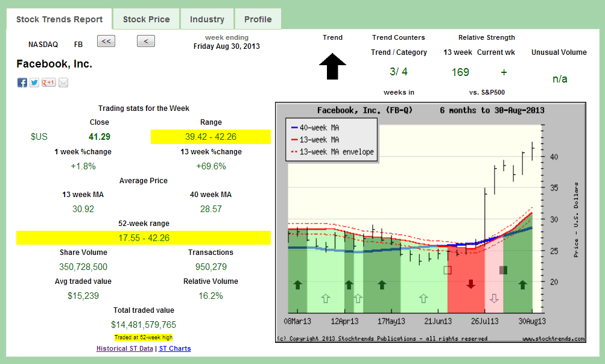Screen dimensions: 605x364
Task: Click the avg traded value "$15,239"
Action: tap(83, 296)
